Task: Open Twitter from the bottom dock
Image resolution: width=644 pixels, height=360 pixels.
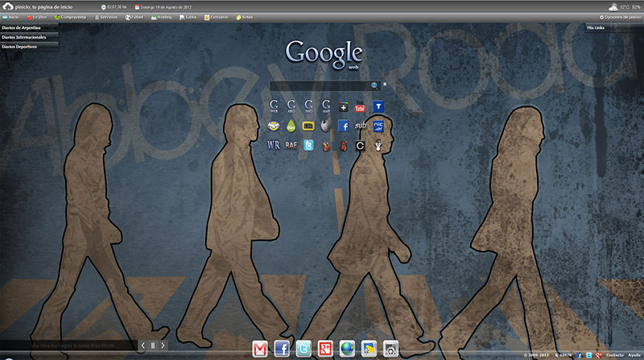Action: pos(303,349)
